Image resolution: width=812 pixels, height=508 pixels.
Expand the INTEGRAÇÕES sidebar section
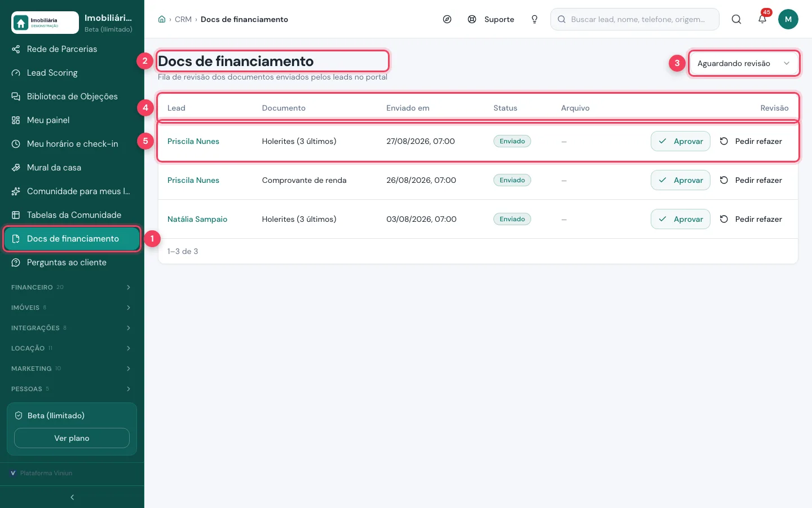point(72,328)
